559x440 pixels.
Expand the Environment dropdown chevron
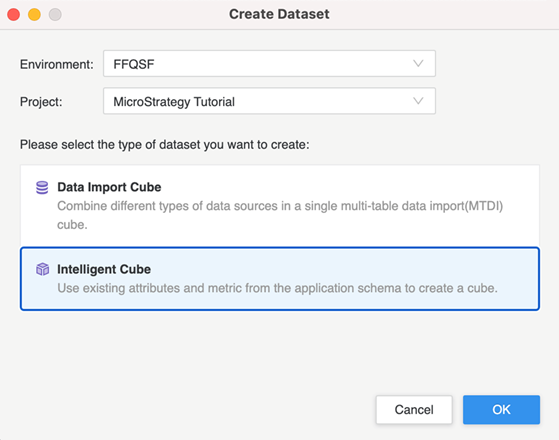click(x=418, y=64)
